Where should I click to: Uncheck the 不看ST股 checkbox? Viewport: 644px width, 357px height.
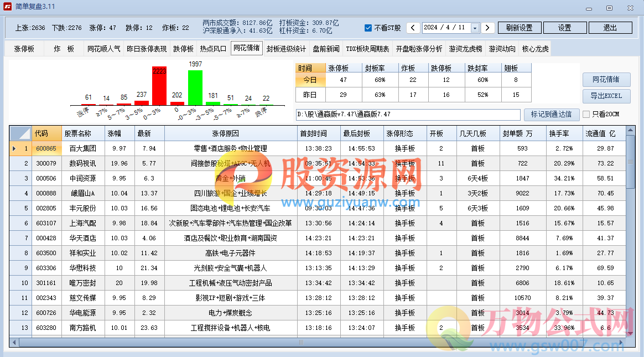click(x=368, y=28)
